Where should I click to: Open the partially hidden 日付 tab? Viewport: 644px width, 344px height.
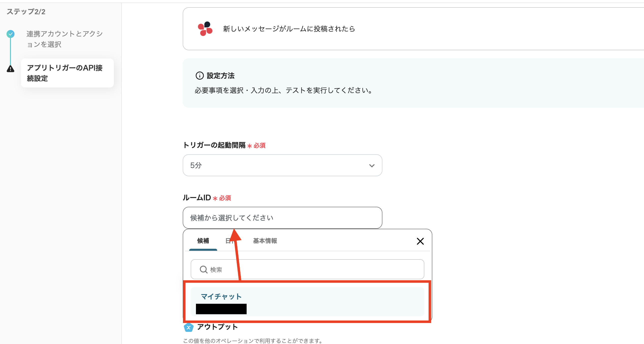point(228,241)
